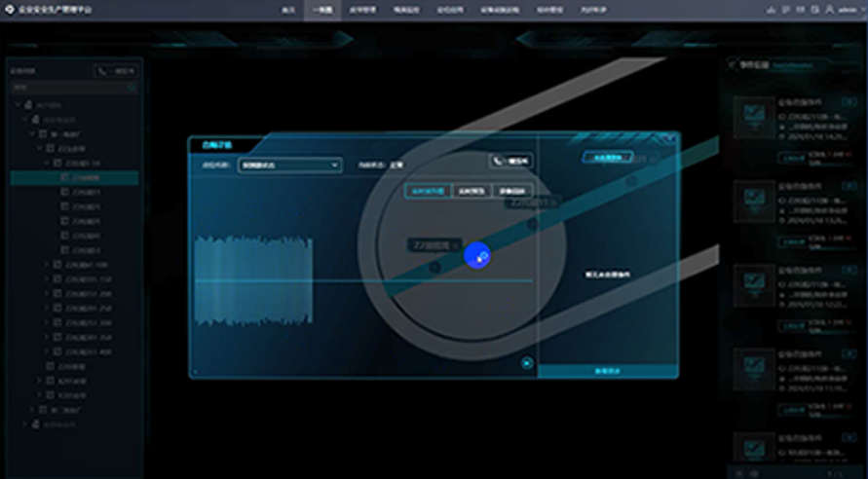Screen dimensions: 868x479
Task: Click outlined button on the 12 o'clock event card
Action: click(793, 326)
